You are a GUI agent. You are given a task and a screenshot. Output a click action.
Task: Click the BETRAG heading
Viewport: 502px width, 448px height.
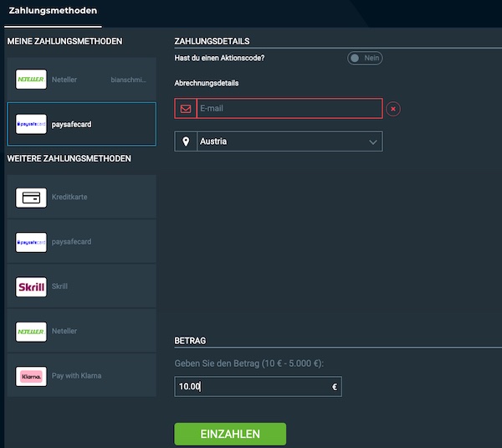(x=190, y=341)
